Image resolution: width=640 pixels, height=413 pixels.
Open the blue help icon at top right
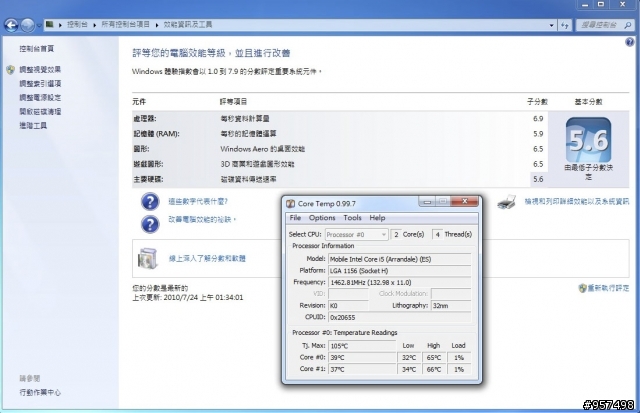[630, 42]
